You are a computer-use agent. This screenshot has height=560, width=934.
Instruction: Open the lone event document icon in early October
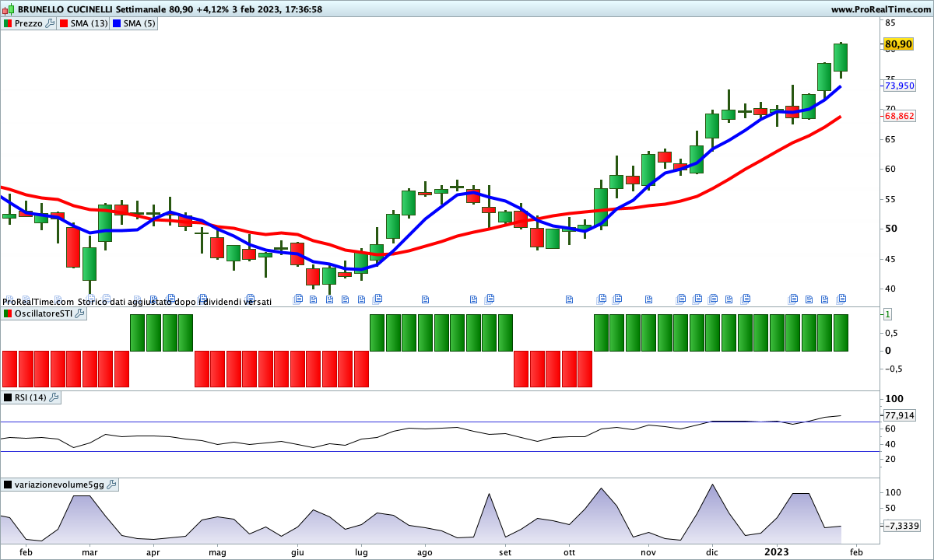569,299
